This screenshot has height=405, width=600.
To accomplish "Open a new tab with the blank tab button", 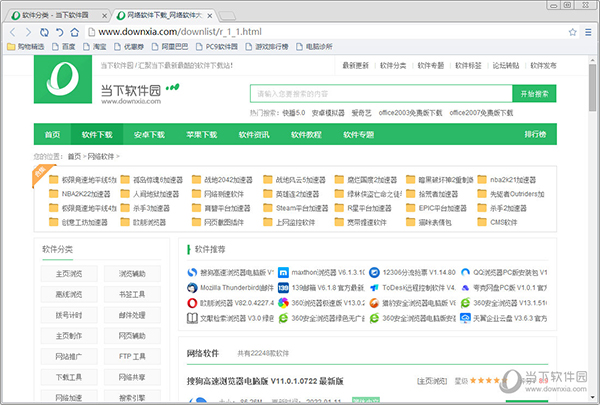I will click(227, 16).
